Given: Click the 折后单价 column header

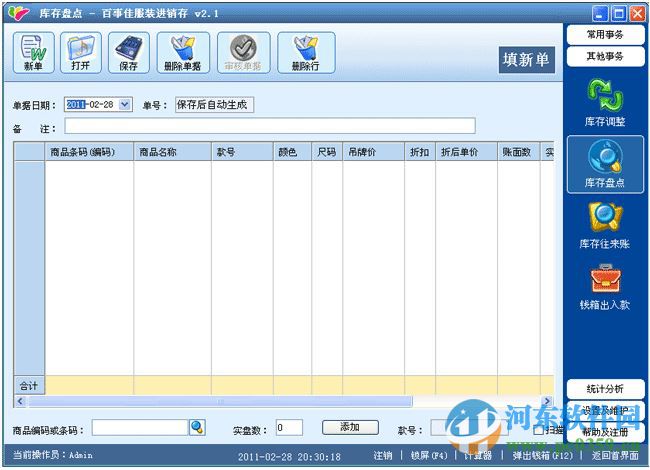Looking at the screenshot, I should pos(466,152).
